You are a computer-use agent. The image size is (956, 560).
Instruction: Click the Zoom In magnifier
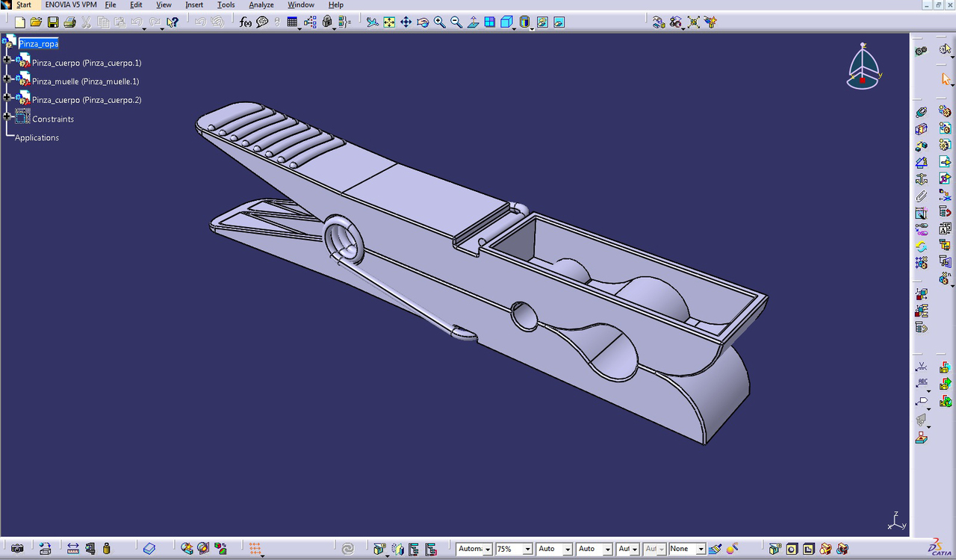pos(439,22)
